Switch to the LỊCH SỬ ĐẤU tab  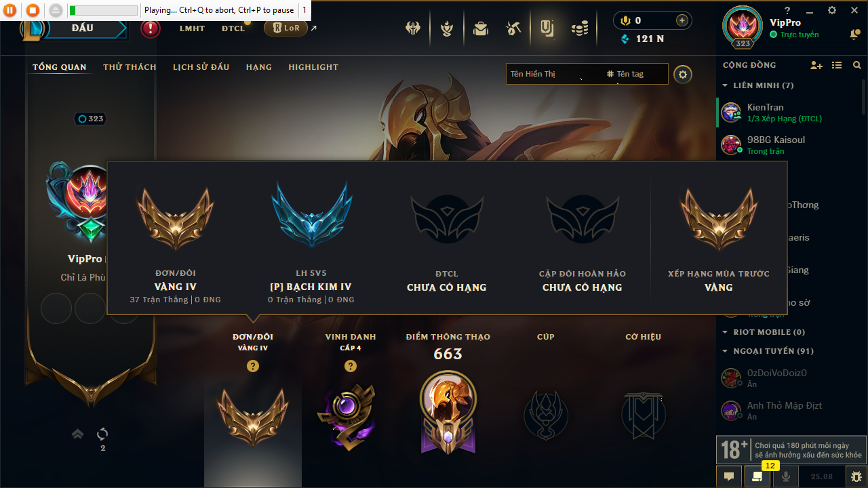tap(201, 67)
